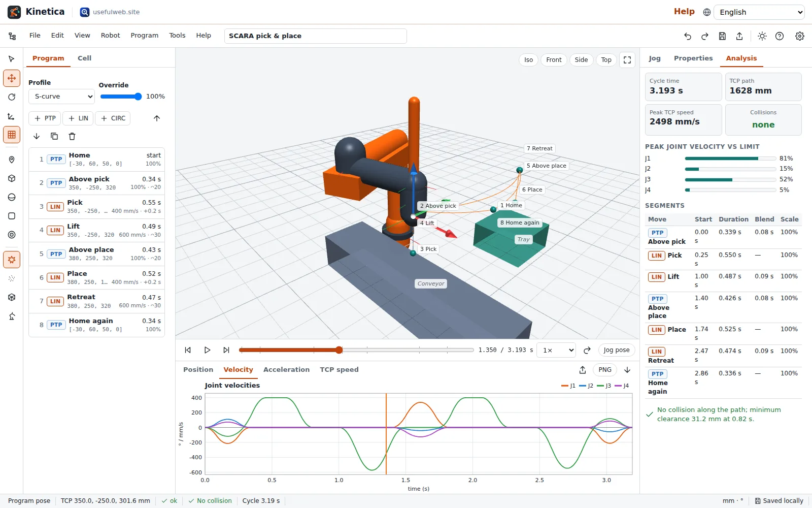Open settings gear icon

click(x=800, y=36)
